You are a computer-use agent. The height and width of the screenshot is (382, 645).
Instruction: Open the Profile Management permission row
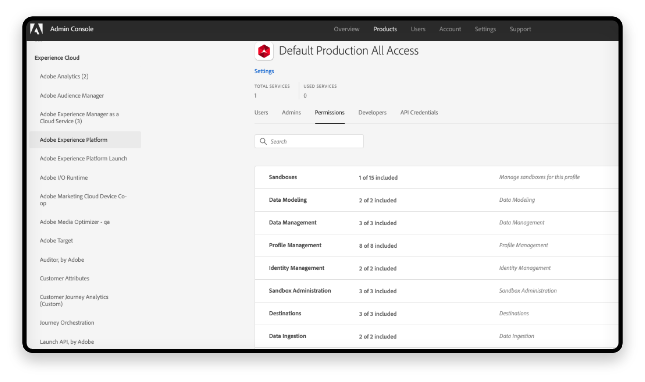point(436,245)
